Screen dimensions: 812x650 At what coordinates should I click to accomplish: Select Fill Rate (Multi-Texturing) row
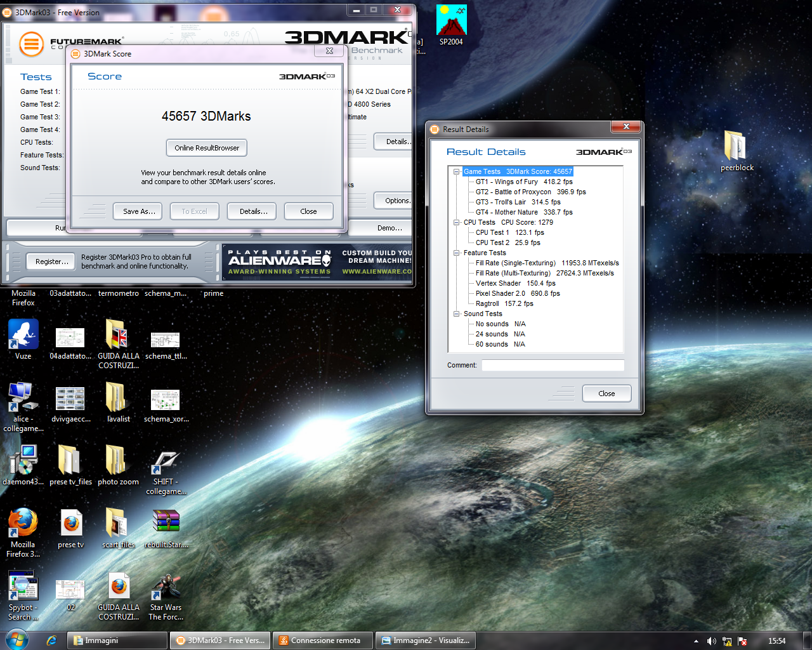pos(545,273)
